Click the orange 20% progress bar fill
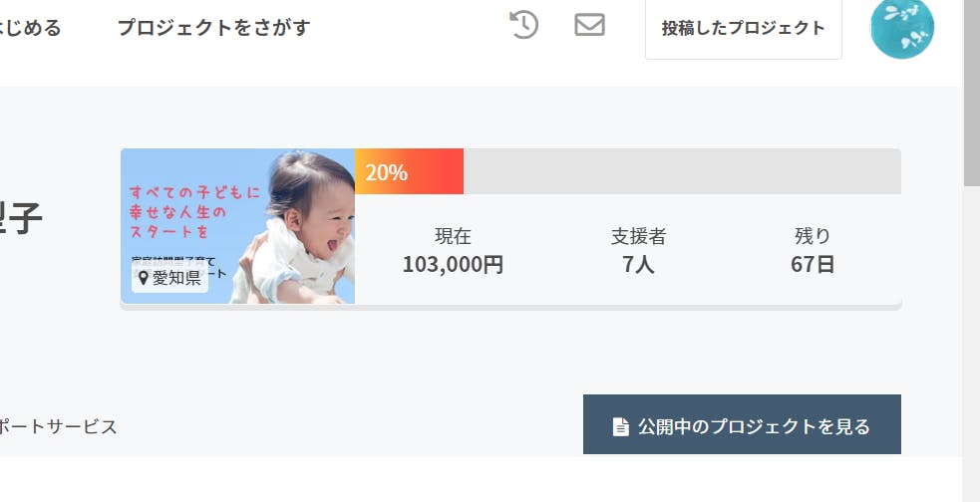 409,171
